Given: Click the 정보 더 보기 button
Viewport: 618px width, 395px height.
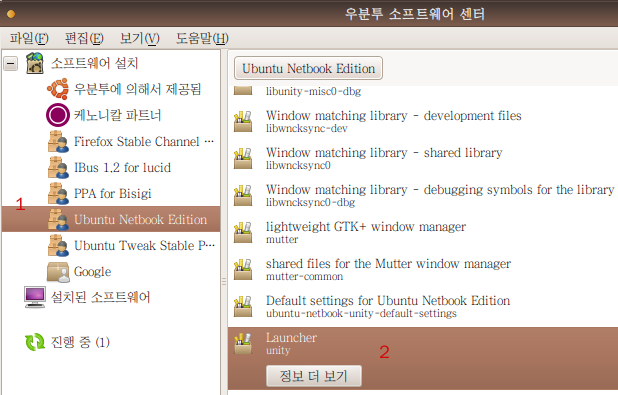Looking at the screenshot, I should pyautogui.click(x=314, y=376).
